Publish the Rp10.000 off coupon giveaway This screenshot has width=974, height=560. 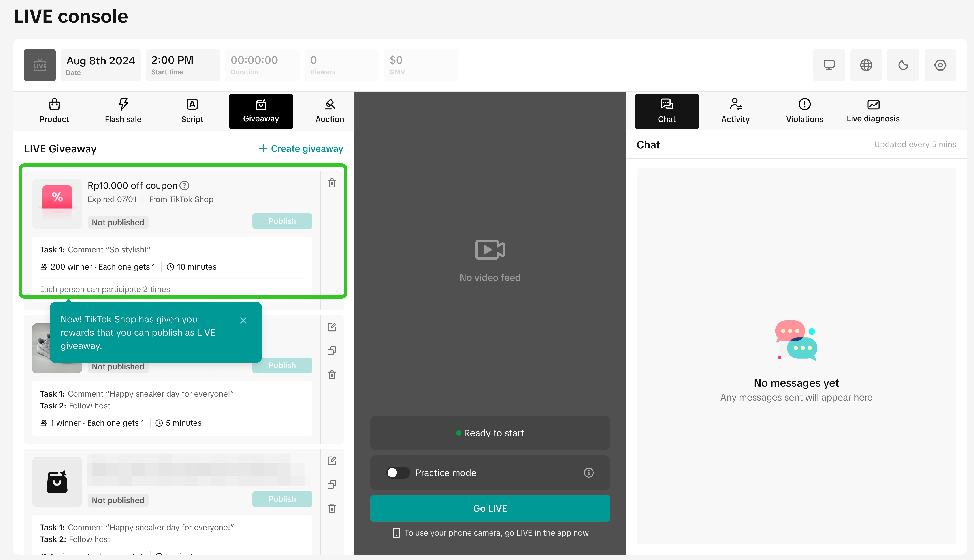point(282,221)
